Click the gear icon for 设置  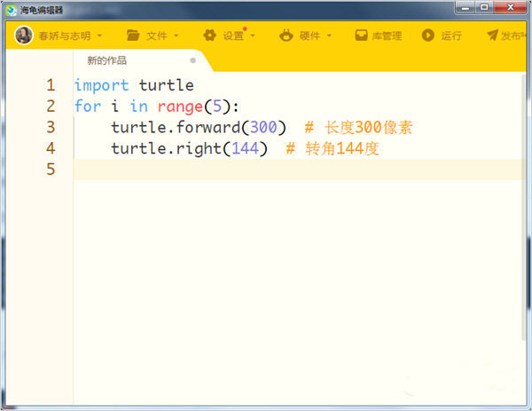[x=209, y=36]
